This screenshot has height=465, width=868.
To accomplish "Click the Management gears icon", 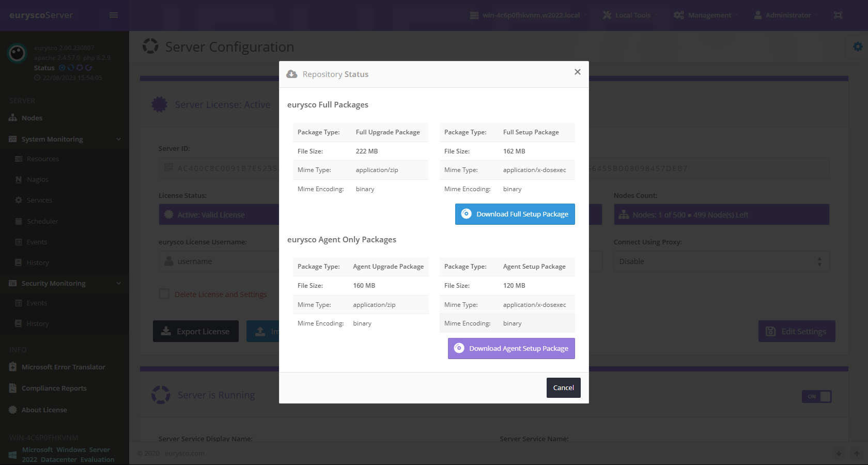I will click(x=679, y=15).
